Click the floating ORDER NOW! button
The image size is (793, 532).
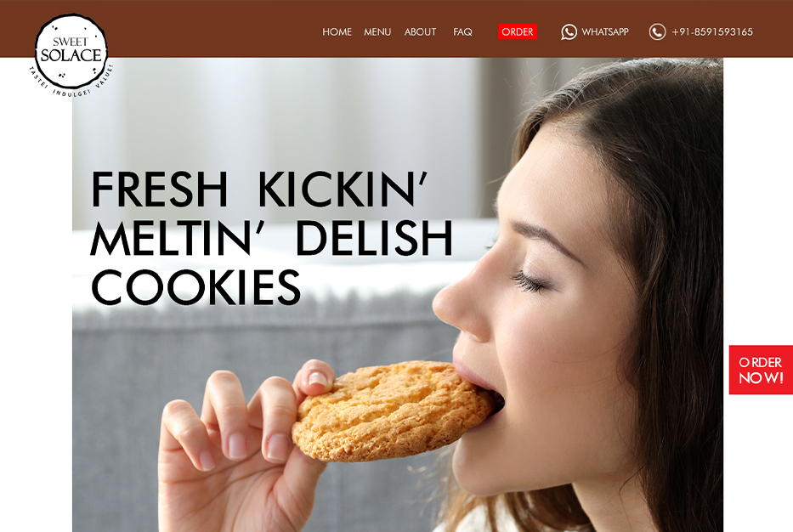761,370
